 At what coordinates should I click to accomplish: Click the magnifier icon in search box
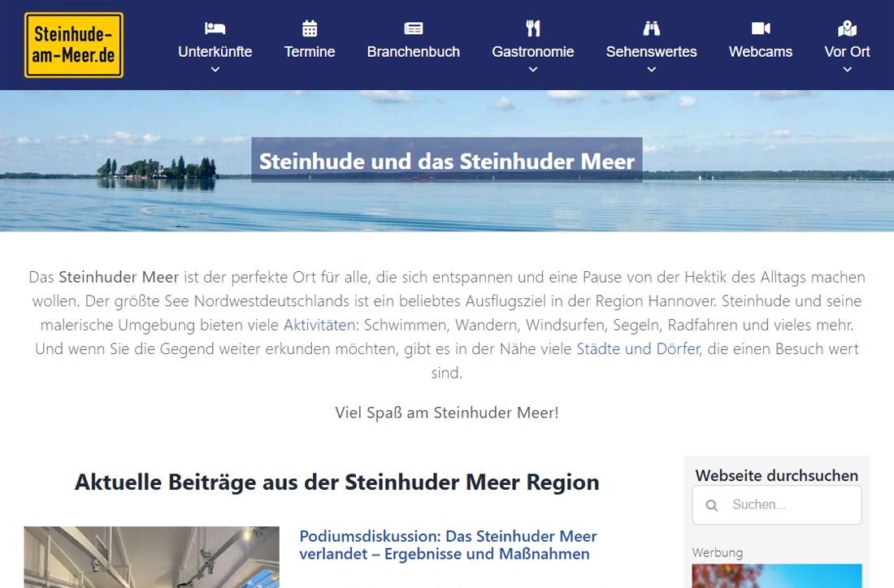(x=712, y=505)
